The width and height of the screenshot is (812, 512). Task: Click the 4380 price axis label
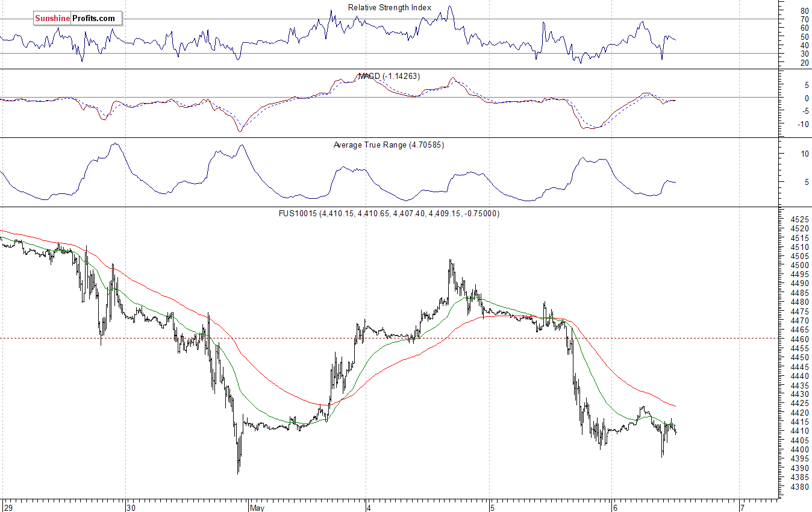799,487
